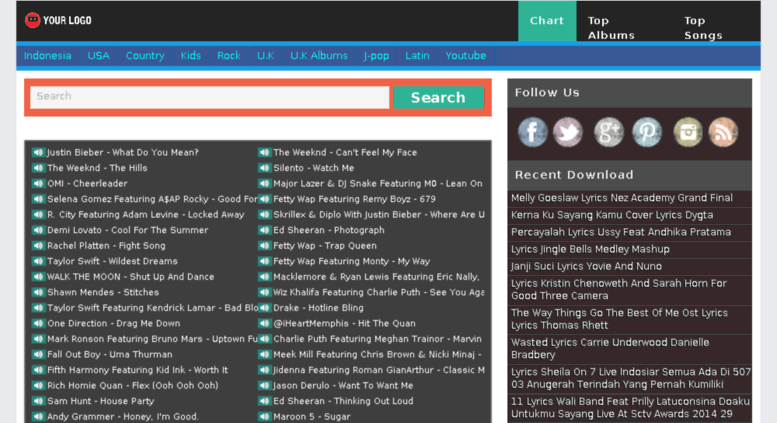Select the U.K chart menu item
Image resolution: width=777 pixels, height=423 pixels.
click(265, 55)
